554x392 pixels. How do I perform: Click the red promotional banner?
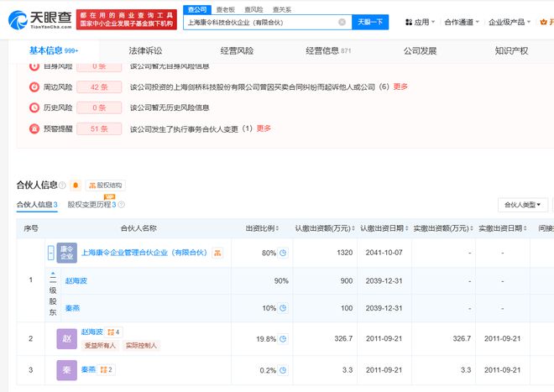127,20
